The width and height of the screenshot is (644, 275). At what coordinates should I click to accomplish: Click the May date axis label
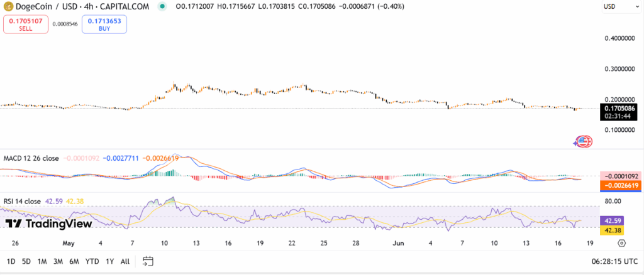click(x=69, y=243)
